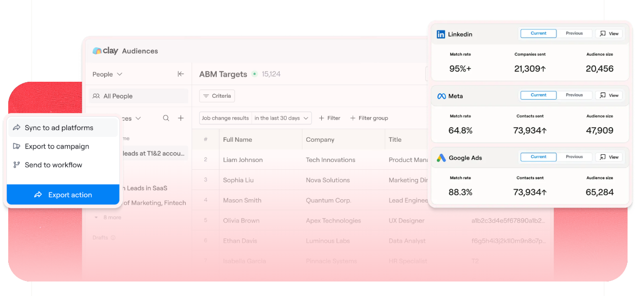Add a Filter to the table

tap(329, 118)
